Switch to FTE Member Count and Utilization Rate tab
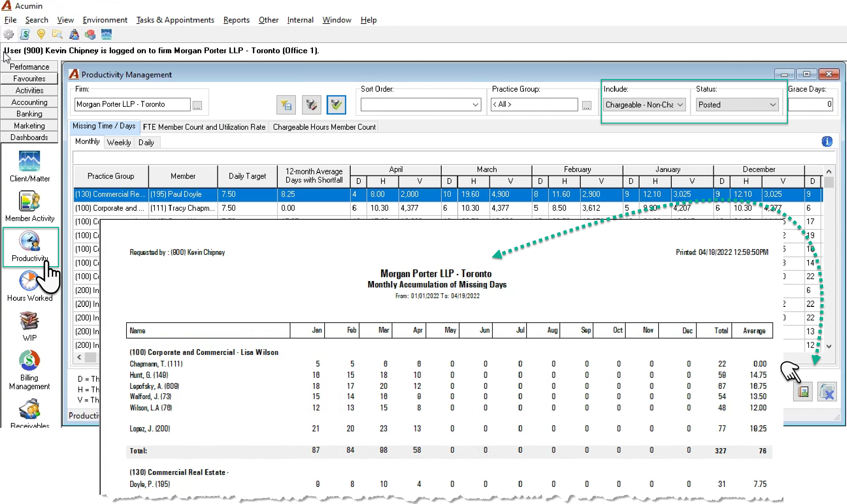The height and width of the screenshot is (504, 847). pyautogui.click(x=204, y=127)
